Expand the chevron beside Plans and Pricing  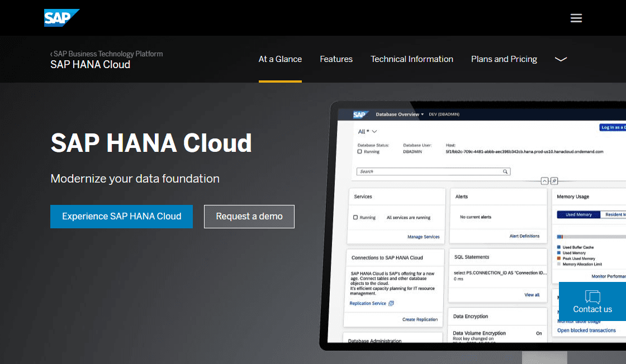coord(561,59)
